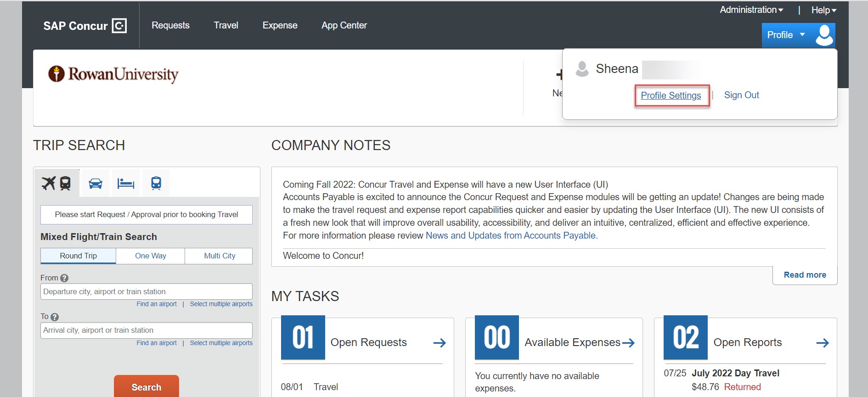Select the mixed flight/train search icon
Screen dimensions: 868x397
[x=56, y=183]
